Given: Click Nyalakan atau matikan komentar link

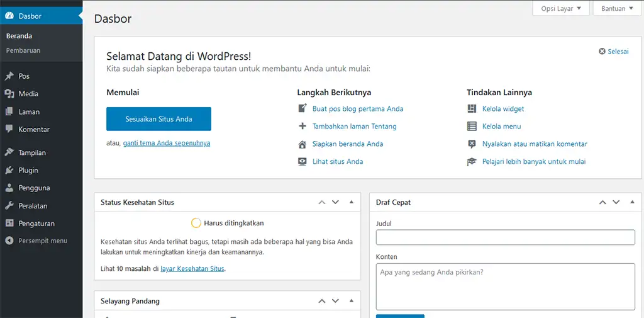Looking at the screenshot, I should point(535,144).
